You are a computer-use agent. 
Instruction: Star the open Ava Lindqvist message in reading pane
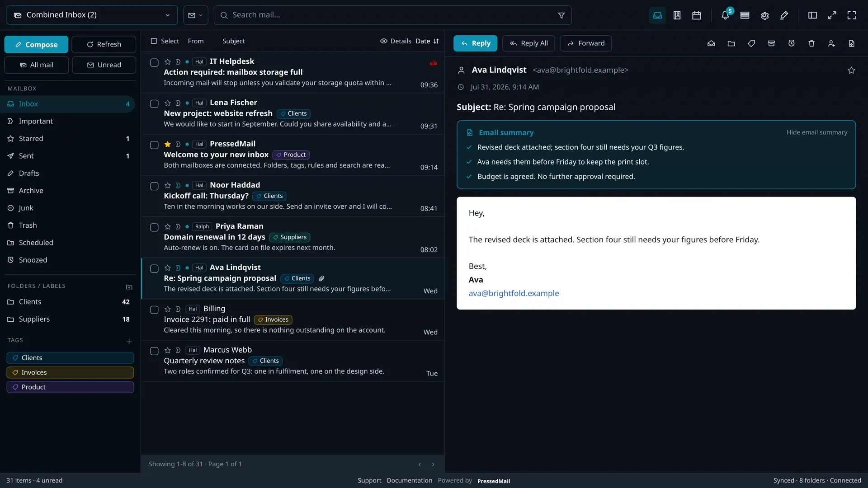click(x=851, y=70)
